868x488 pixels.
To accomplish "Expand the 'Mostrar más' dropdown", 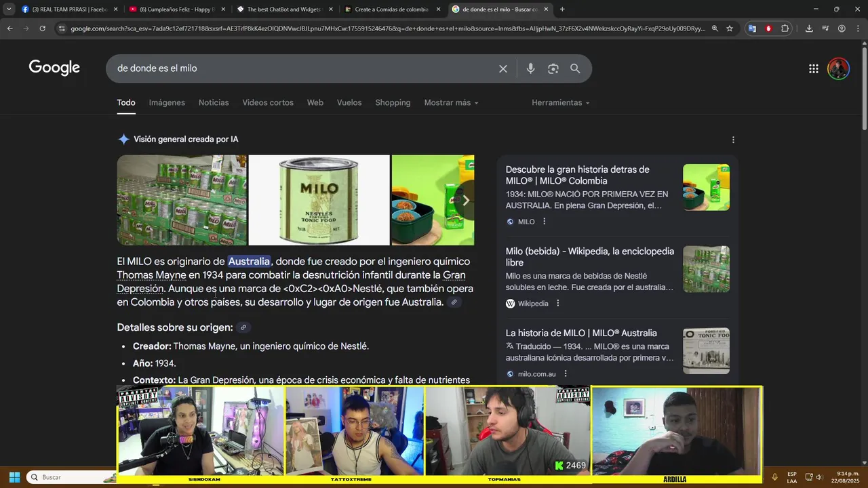I will pos(451,102).
